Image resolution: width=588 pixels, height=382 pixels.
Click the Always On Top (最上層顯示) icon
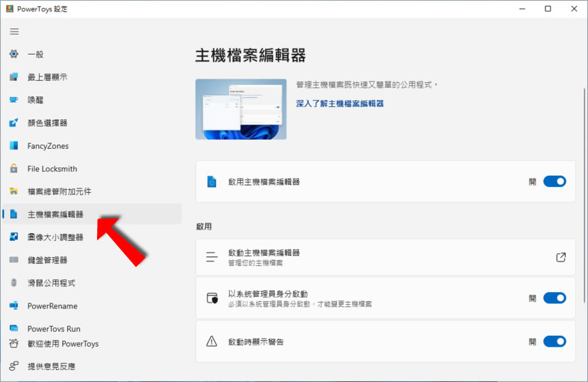pyautogui.click(x=14, y=77)
